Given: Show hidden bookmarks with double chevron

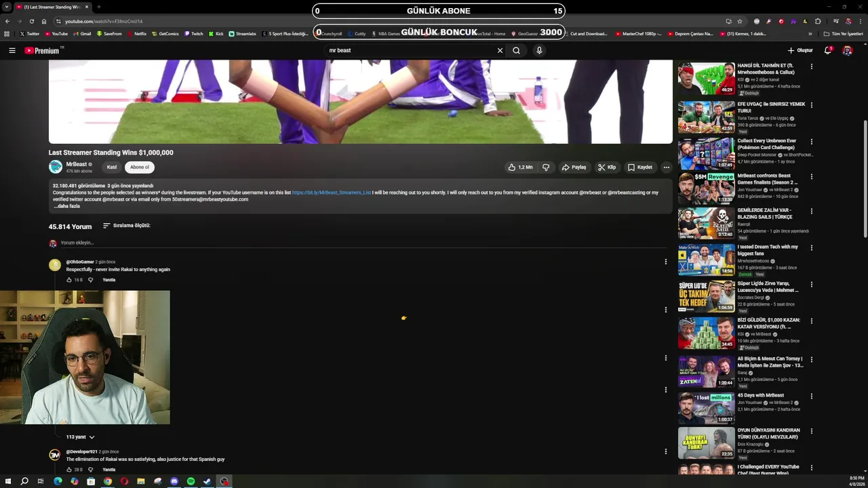Looking at the screenshot, I should (810, 33).
